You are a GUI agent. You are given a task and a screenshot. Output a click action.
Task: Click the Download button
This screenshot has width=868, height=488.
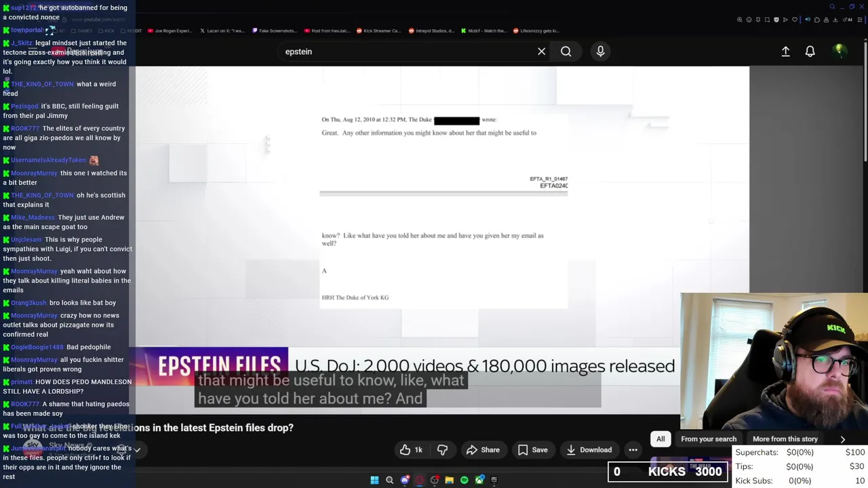coord(589,449)
